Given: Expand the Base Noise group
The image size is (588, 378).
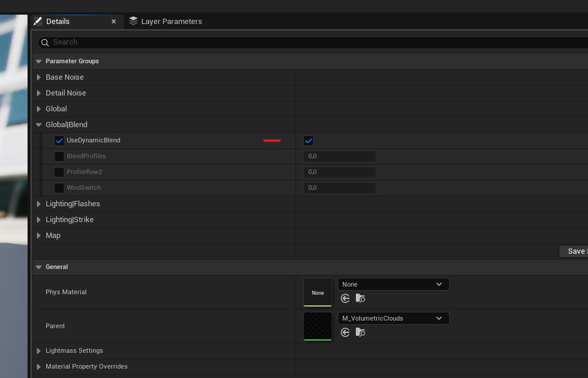Looking at the screenshot, I should (39, 77).
